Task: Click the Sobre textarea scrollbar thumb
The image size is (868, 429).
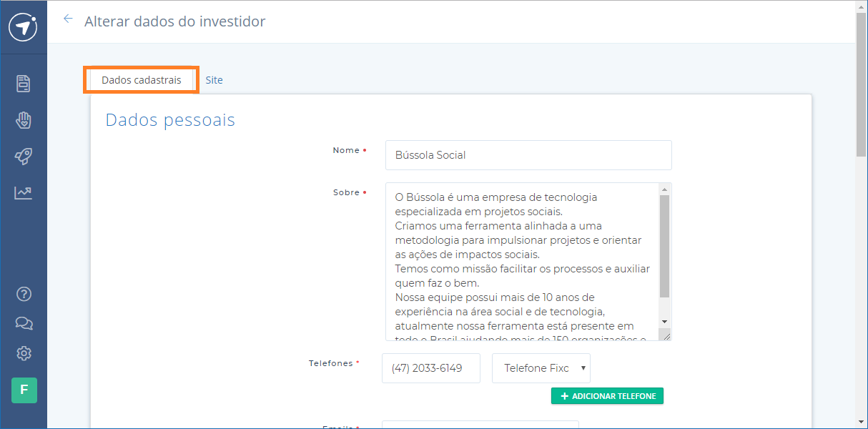Action: tap(664, 247)
